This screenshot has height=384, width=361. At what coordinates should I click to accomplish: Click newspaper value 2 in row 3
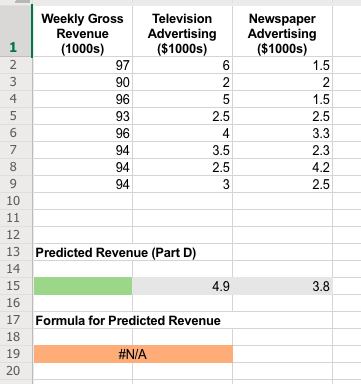pyautogui.click(x=282, y=82)
